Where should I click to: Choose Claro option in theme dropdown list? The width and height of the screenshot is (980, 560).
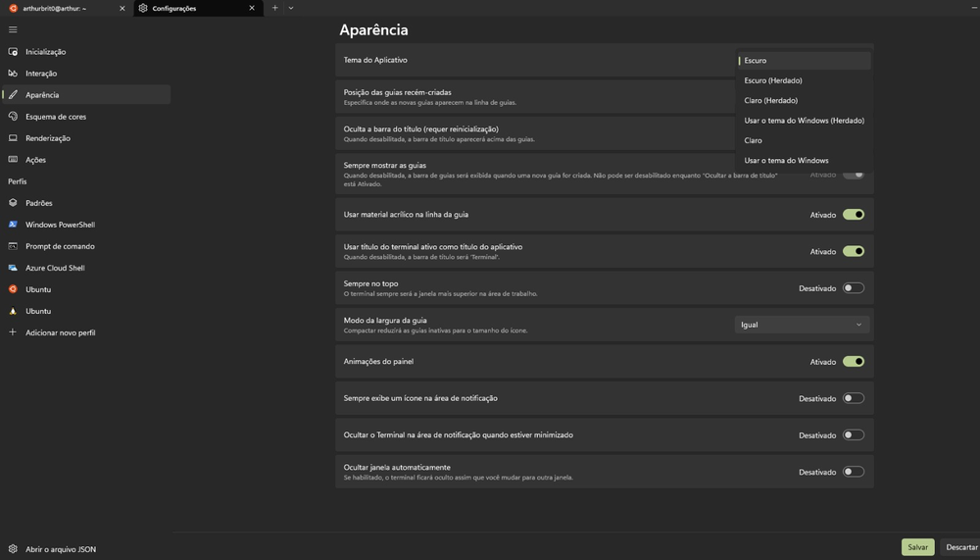pos(754,140)
